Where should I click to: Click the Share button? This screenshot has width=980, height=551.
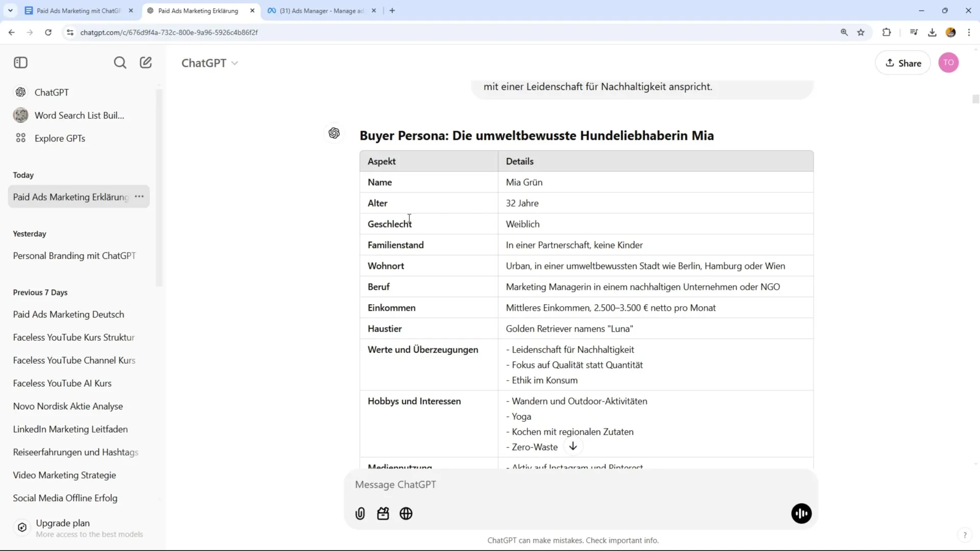[x=903, y=63]
